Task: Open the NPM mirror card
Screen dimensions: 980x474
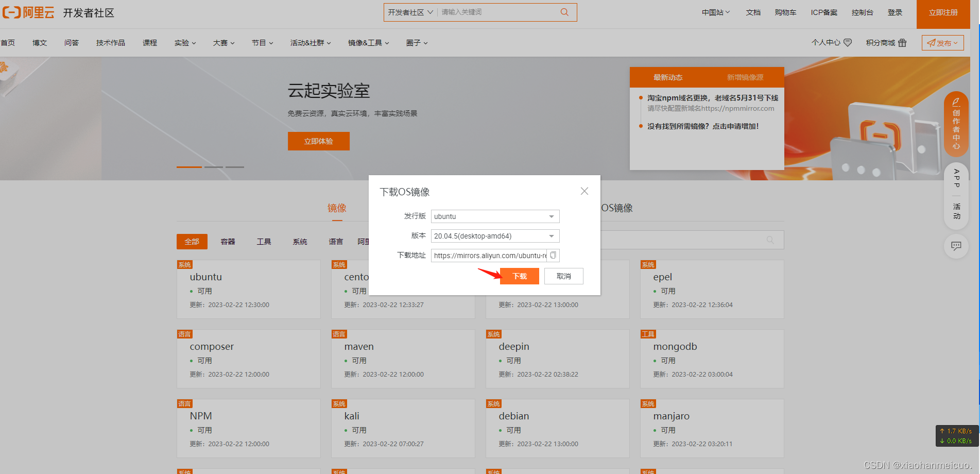Action: coord(249,429)
